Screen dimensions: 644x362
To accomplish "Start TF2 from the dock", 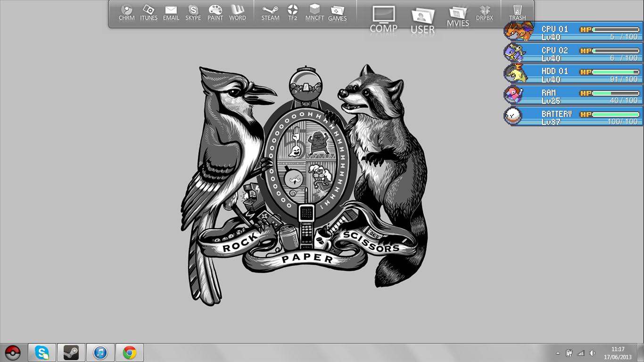I will (293, 13).
